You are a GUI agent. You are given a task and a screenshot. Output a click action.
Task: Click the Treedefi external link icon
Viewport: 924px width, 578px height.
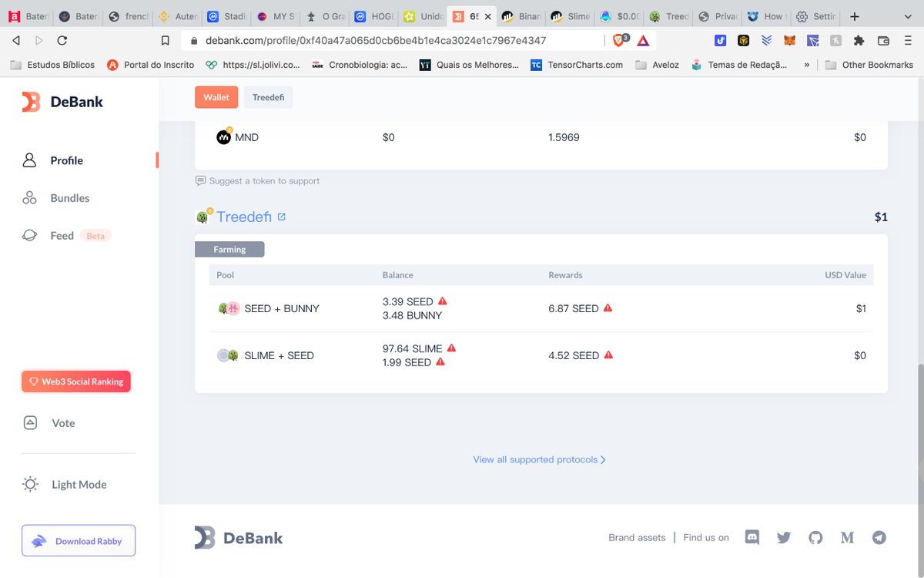[x=282, y=217]
